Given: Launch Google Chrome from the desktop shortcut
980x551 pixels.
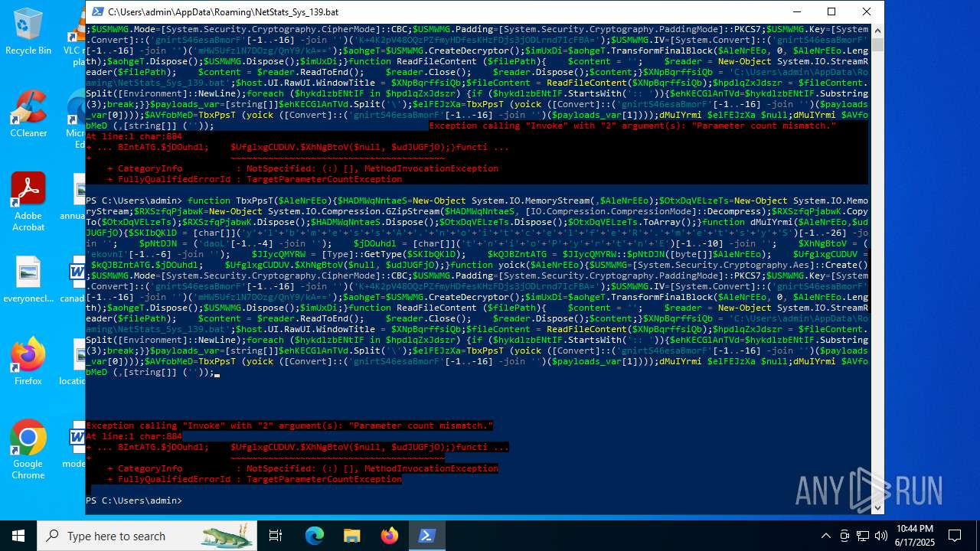Looking at the screenshot, I should [28, 449].
